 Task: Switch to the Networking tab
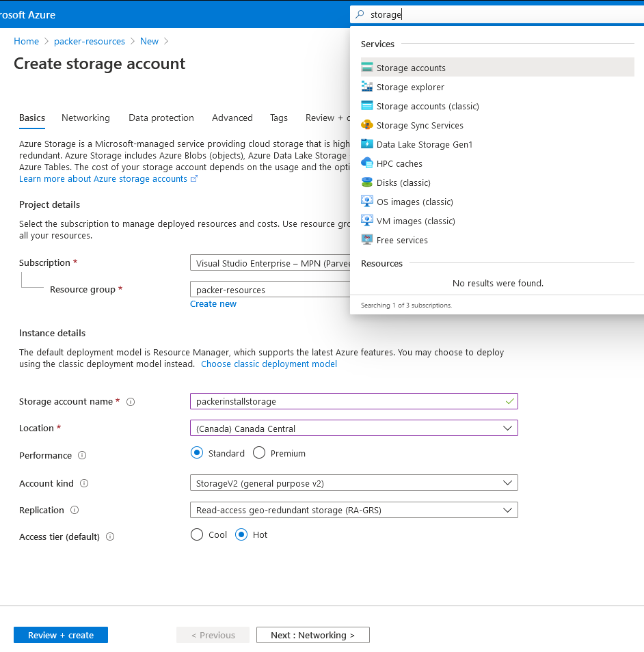85,118
